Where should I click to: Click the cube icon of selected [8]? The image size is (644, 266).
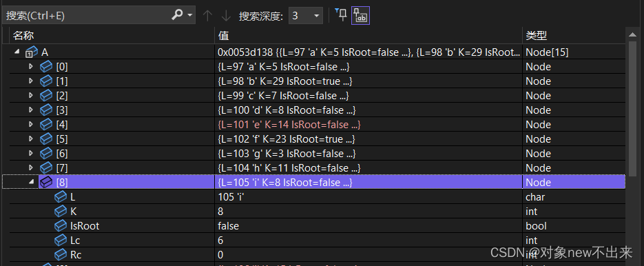tap(46, 182)
